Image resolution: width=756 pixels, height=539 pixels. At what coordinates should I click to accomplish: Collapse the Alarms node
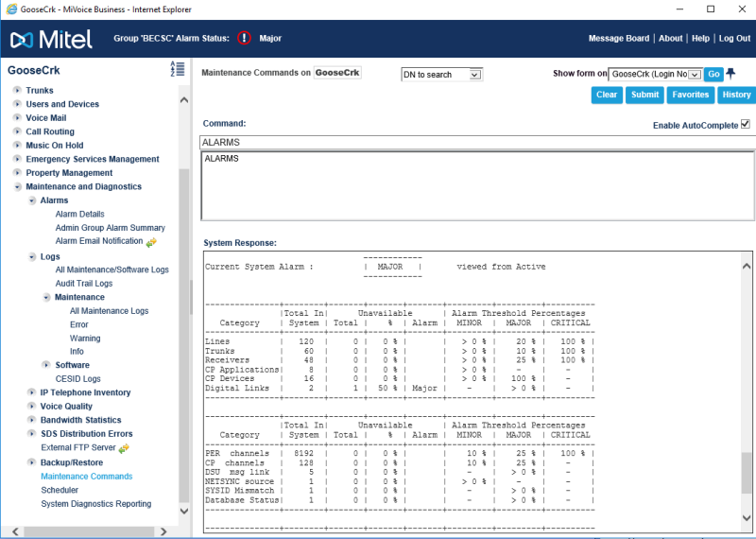coord(32,200)
